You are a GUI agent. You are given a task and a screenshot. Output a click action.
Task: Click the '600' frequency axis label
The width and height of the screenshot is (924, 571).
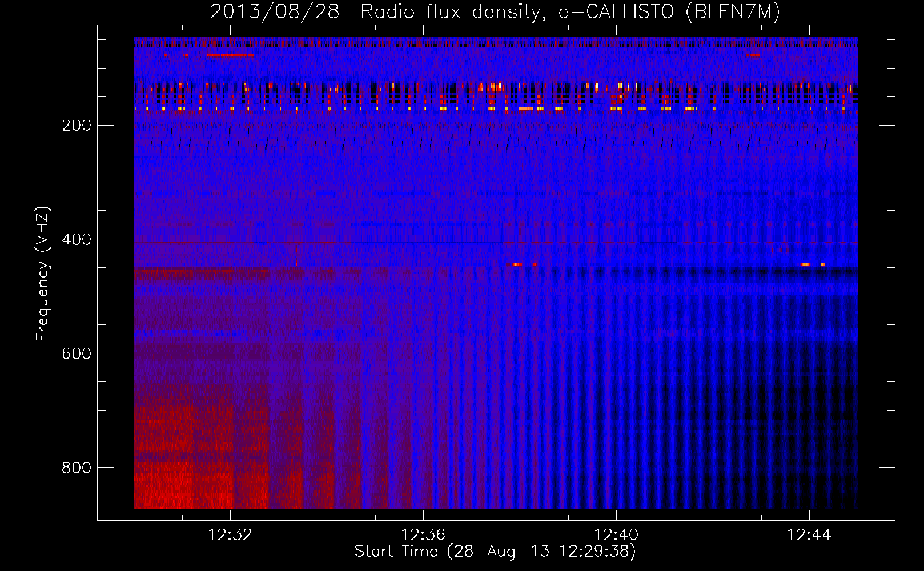(76, 353)
